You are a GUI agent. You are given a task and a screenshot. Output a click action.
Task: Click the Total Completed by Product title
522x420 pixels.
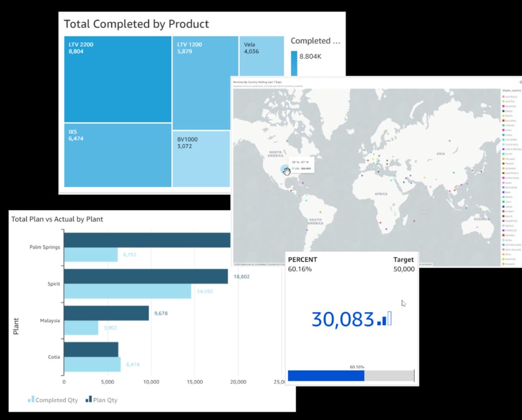pyautogui.click(x=136, y=24)
